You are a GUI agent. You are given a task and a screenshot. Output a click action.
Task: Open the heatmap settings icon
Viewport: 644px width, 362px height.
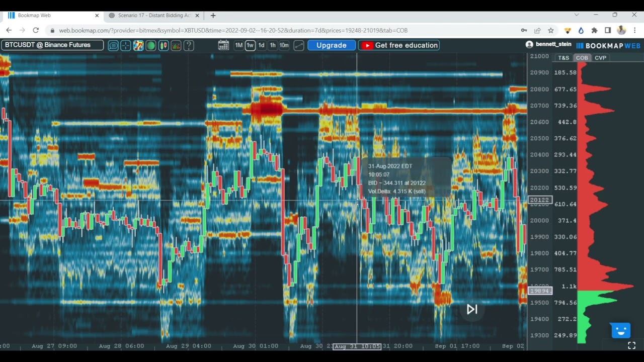tap(138, 46)
